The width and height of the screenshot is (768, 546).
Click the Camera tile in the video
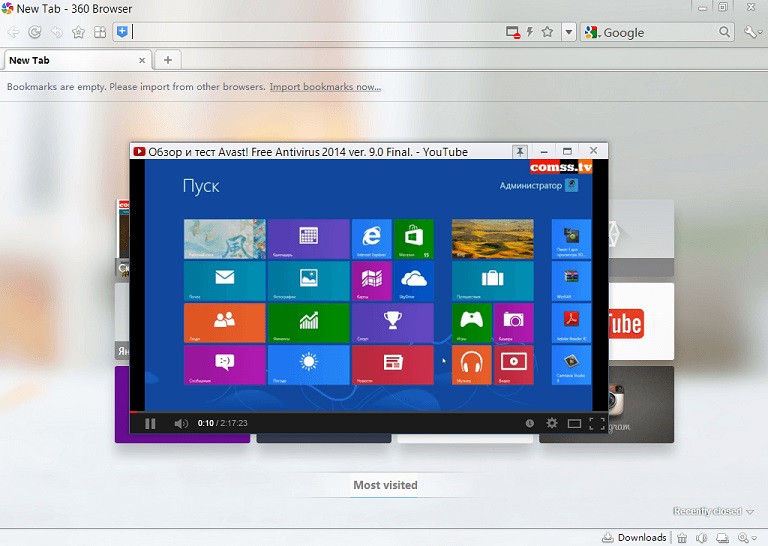point(514,323)
